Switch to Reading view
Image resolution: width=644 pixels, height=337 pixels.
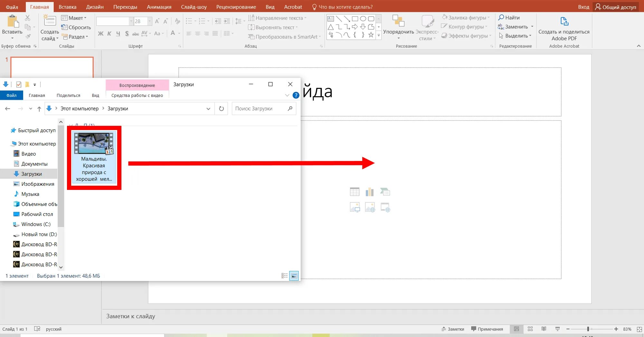click(x=544, y=329)
